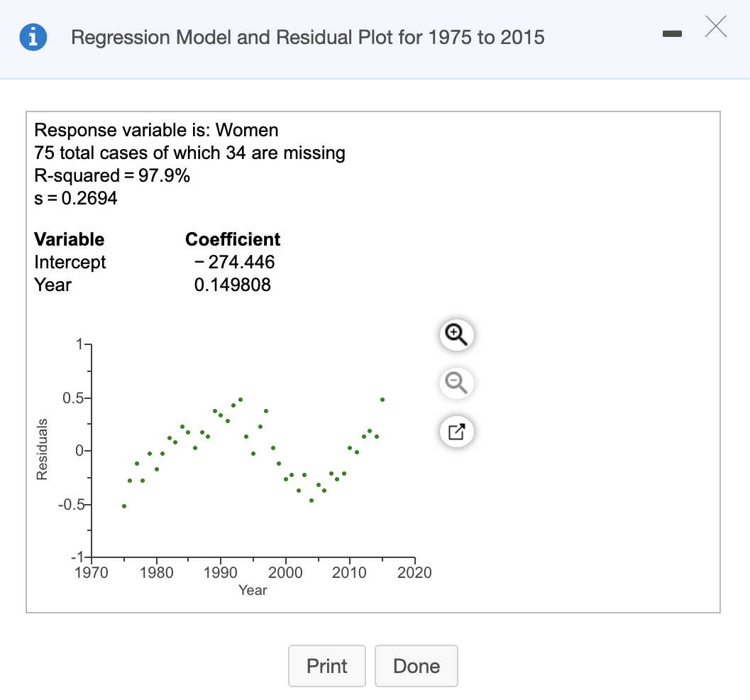Open the plot in a new window
Screen dimensions: 750x700
click(x=456, y=432)
